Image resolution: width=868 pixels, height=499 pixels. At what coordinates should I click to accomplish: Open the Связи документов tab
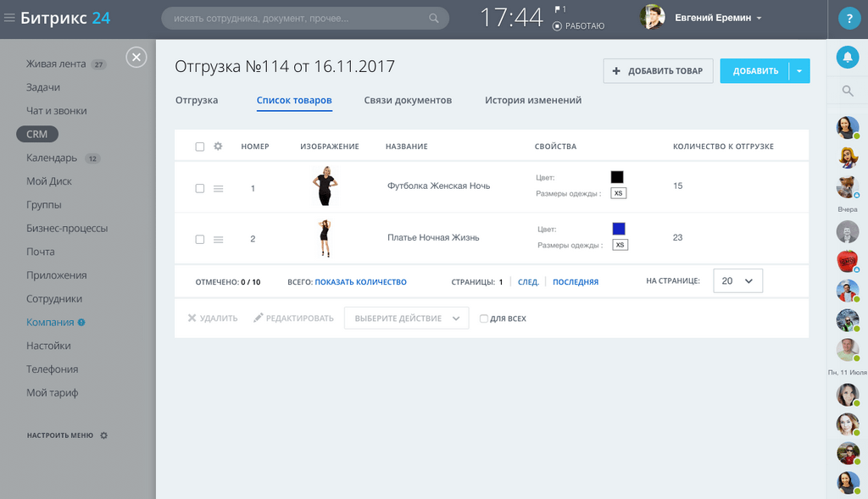(x=408, y=100)
